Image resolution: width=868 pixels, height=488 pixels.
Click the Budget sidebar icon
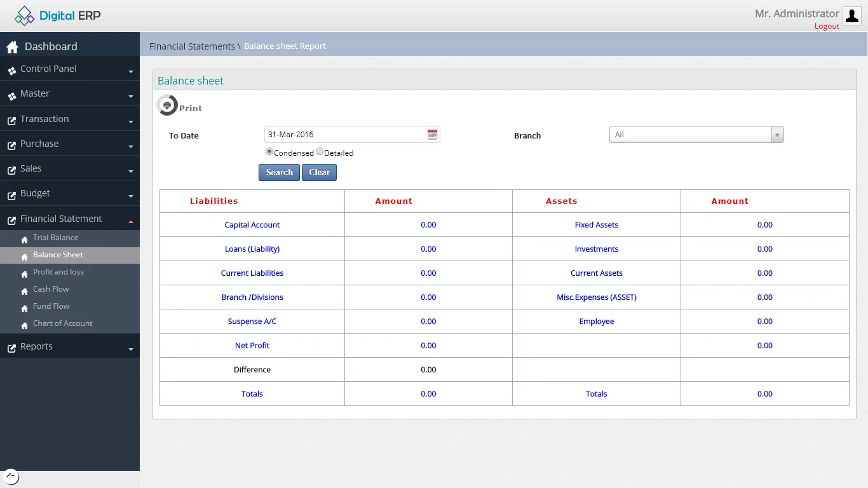pyautogui.click(x=11, y=195)
